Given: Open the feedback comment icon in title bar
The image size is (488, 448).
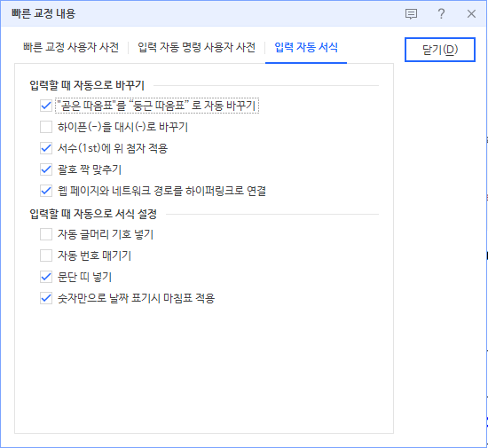Looking at the screenshot, I should tap(411, 14).
